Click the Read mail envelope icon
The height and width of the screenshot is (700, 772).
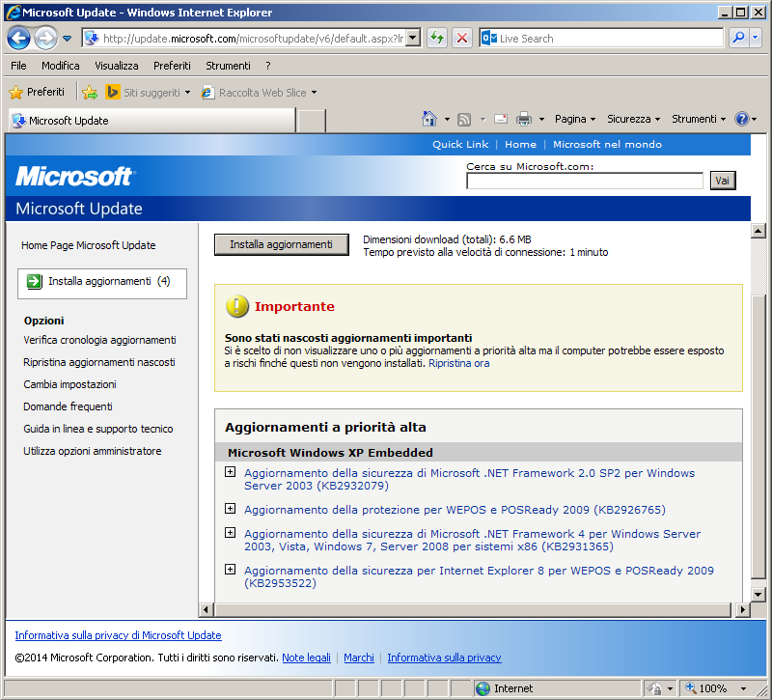pyautogui.click(x=501, y=119)
